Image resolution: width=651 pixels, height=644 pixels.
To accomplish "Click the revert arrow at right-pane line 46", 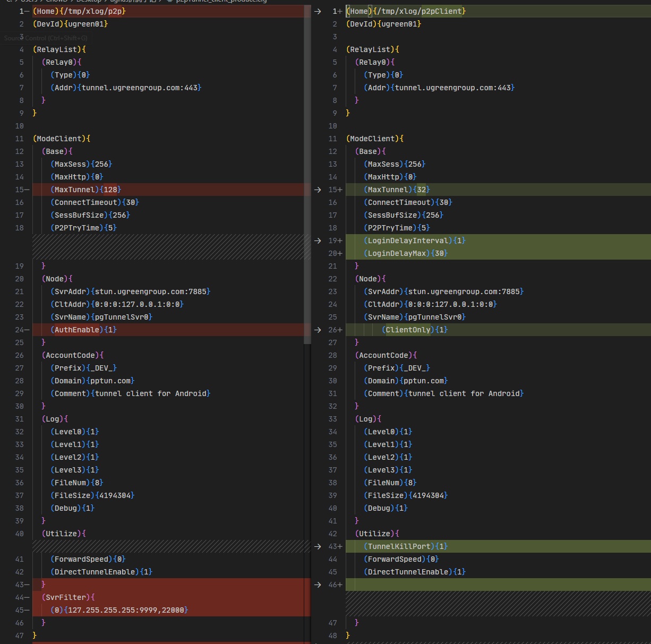I will coord(318,585).
